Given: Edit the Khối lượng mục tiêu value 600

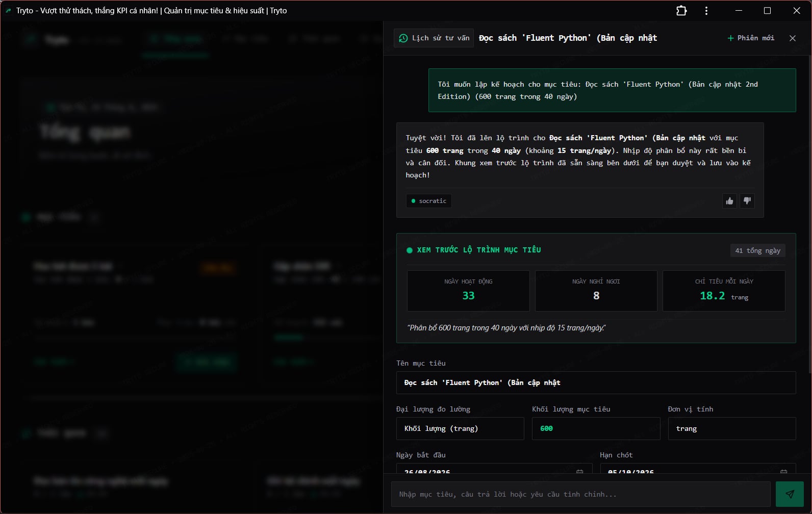Looking at the screenshot, I should pos(596,429).
